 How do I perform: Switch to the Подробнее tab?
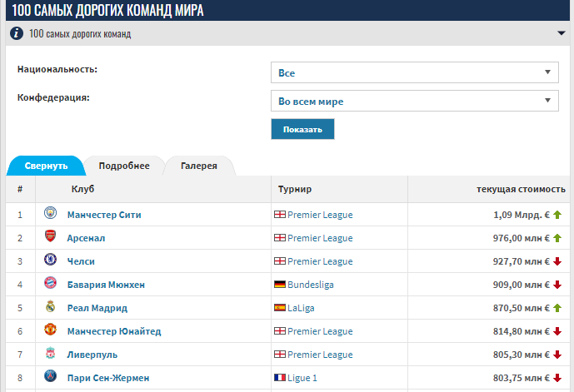point(124,166)
